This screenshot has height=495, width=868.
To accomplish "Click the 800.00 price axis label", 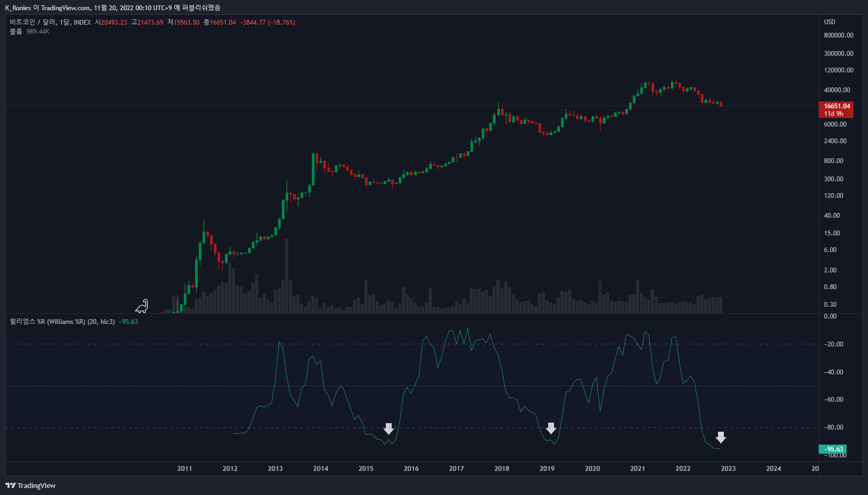I will 834,161.
